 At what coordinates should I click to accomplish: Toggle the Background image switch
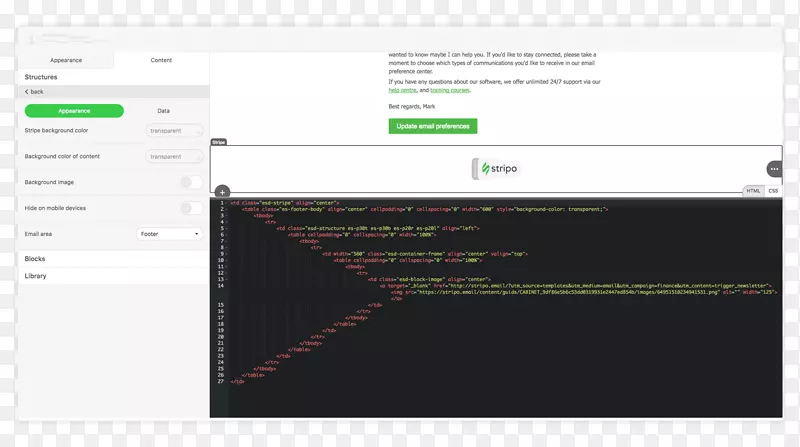191,182
